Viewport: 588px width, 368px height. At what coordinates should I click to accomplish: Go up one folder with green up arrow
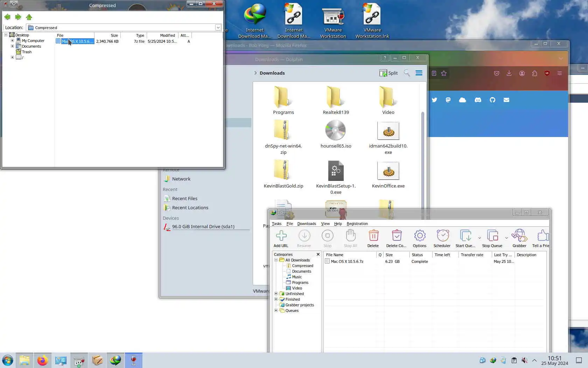(x=29, y=17)
